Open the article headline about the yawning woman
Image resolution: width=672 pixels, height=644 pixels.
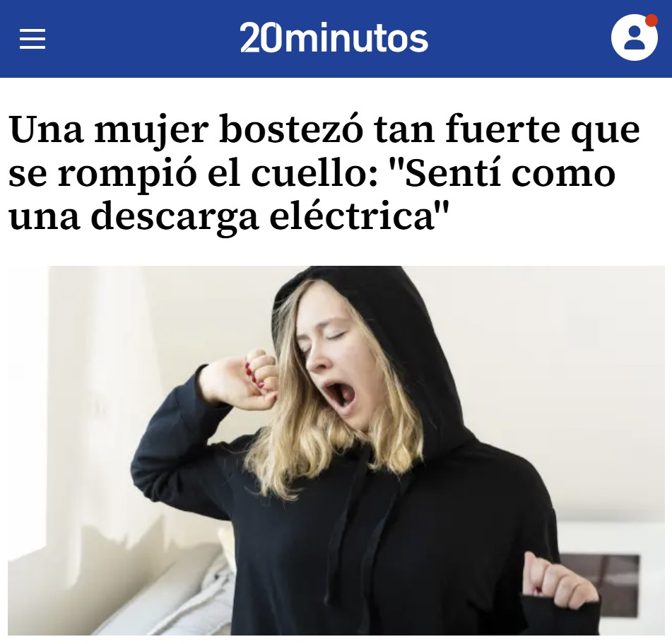324,172
